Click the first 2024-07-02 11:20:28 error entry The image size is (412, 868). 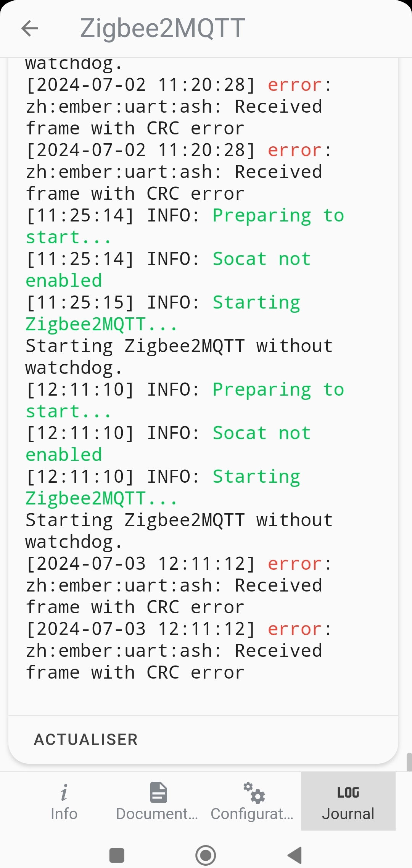179,107
